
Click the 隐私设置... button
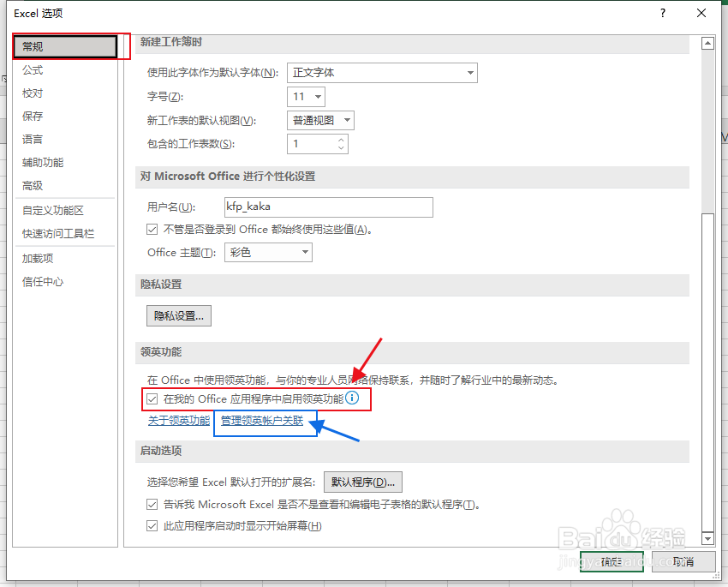179,316
